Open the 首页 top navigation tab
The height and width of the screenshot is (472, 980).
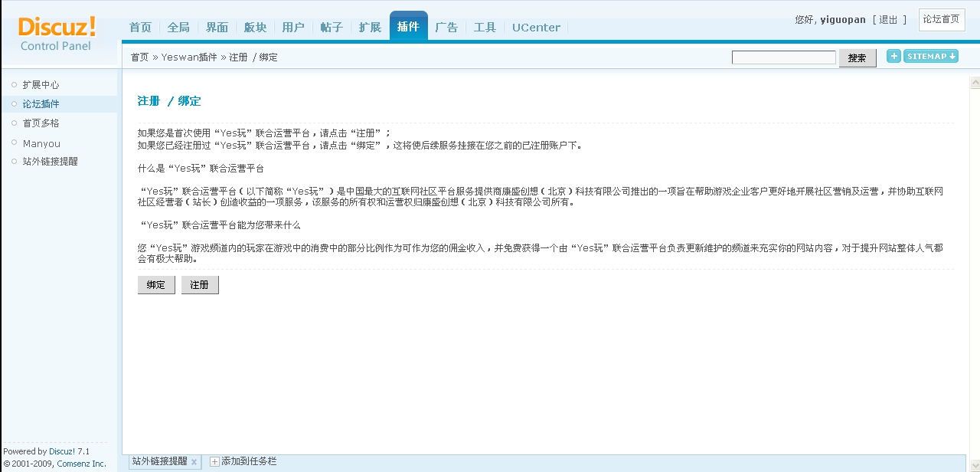click(140, 27)
